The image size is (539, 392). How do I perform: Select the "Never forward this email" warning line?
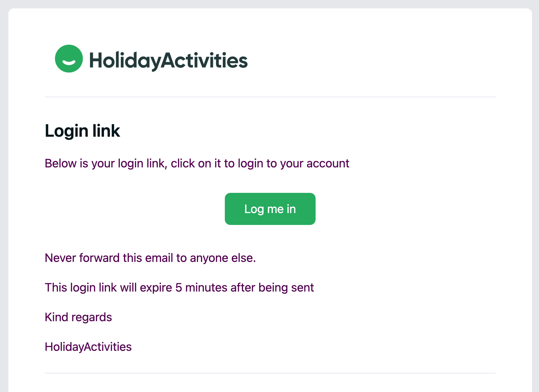(x=150, y=258)
